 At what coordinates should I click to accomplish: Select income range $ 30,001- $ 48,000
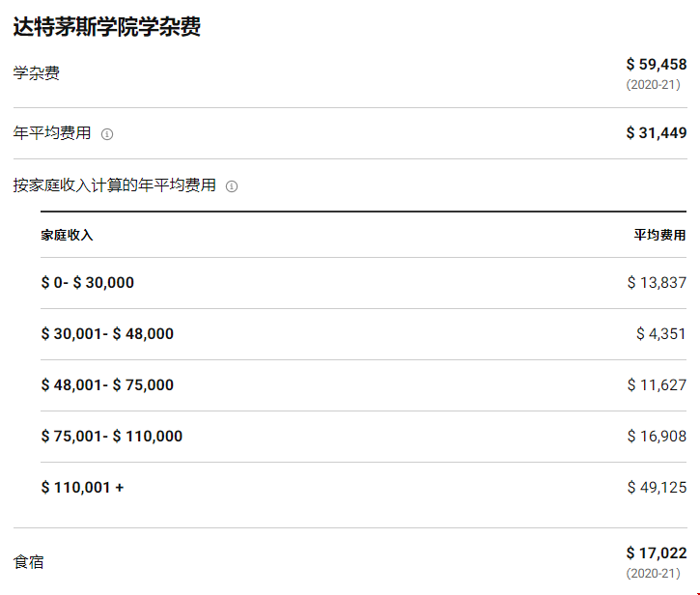coord(107,334)
